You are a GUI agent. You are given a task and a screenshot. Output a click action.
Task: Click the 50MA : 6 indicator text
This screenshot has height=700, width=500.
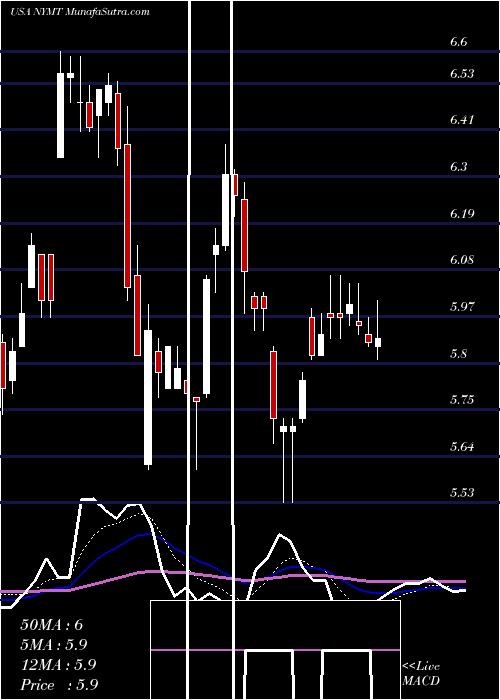(52, 625)
